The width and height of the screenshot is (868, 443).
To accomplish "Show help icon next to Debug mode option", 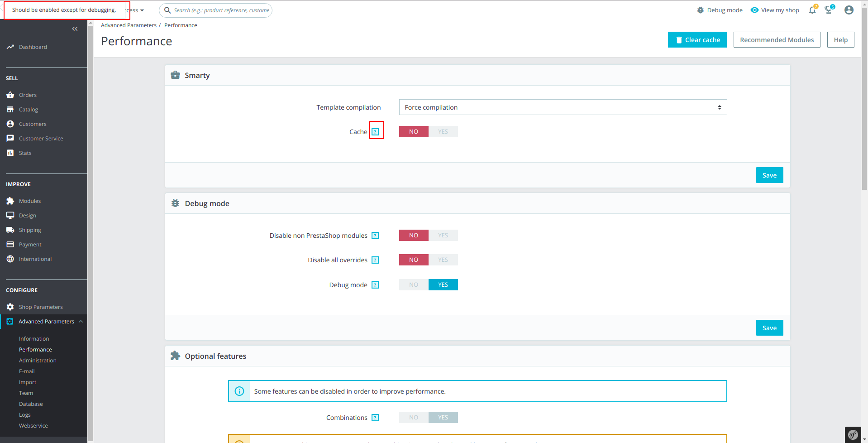I will [375, 285].
